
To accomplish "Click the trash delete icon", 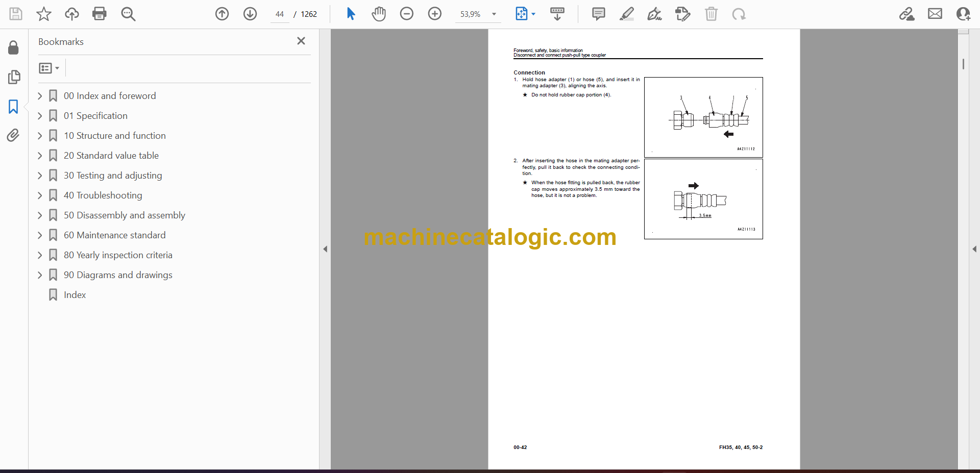I will point(711,14).
